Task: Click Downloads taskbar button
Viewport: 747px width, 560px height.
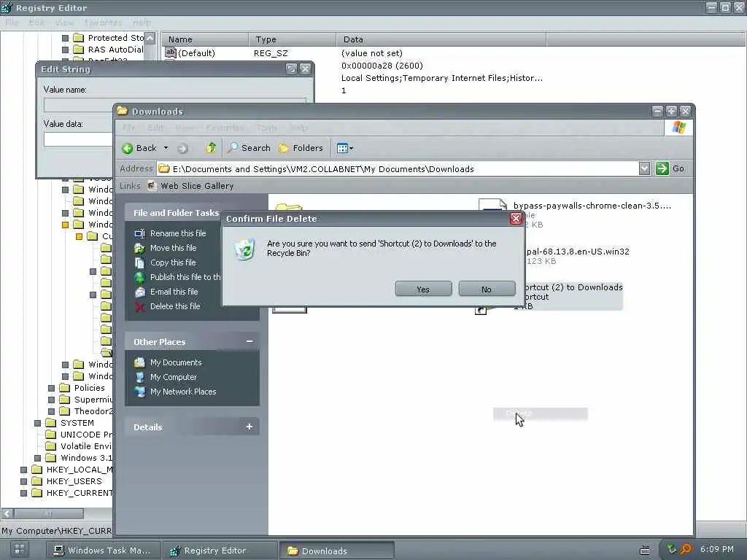Action: click(x=336, y=551)
